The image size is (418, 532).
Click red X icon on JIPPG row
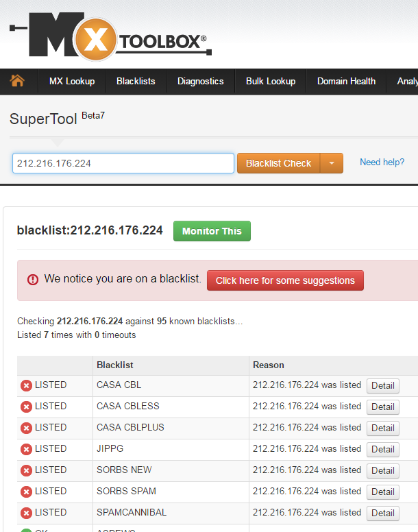(x=26, y=449)
